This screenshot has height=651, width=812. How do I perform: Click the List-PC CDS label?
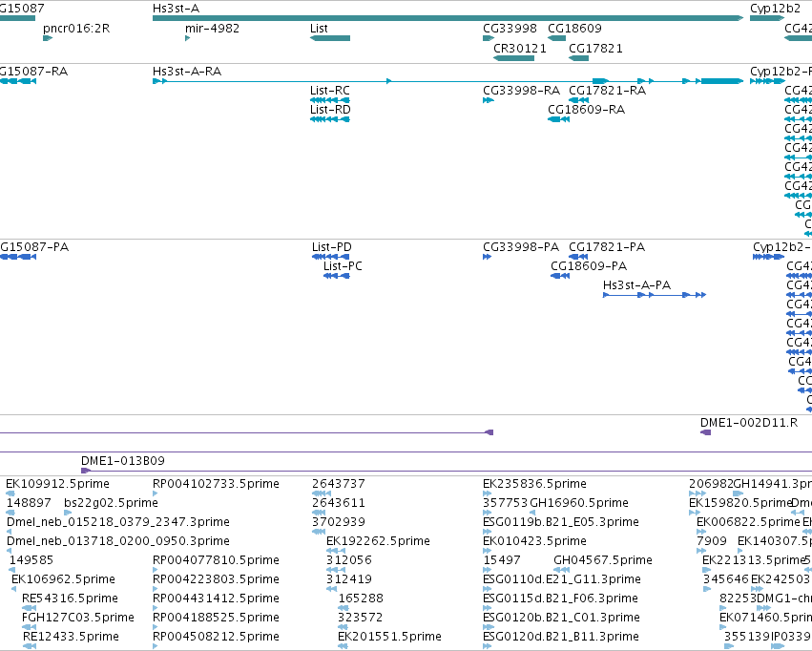[x=343, y=265]
